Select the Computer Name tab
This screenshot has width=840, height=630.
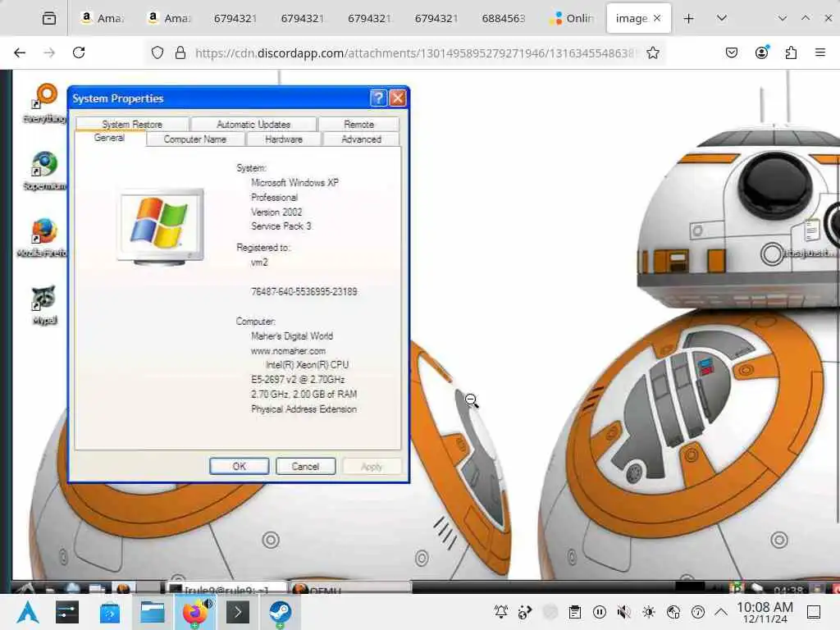pos(195,139)
